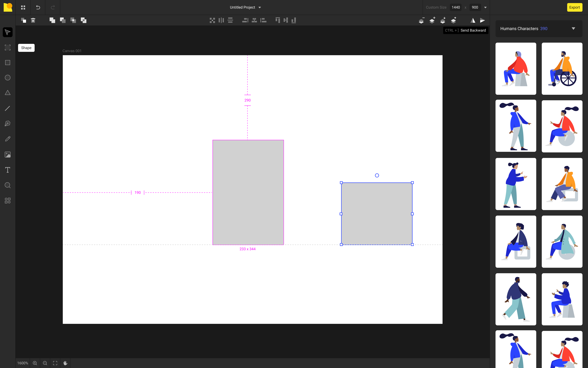Screen dimensions: 588x368
Task: Apply boolean Subtract to shapes
Action: (63, 20)
